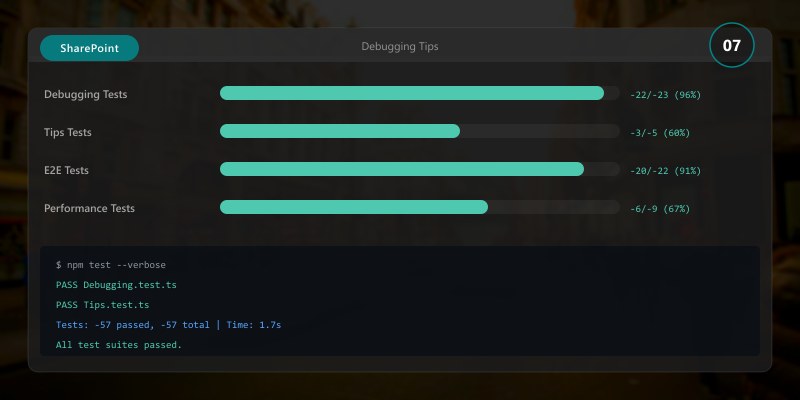This screenshot has width=800, height=400.
Task: Click the Debugging Tests progress bar
Action: [420, 93]
